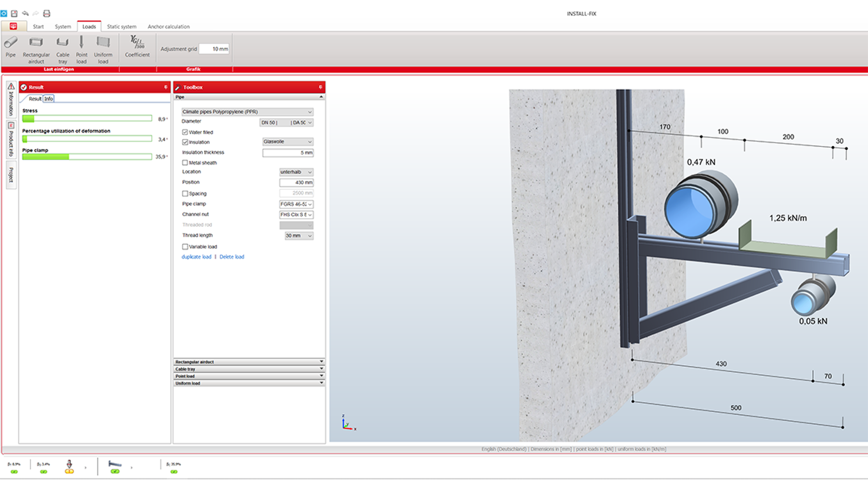Disable the Insulation checkbox
The image size is (868, 488).
pyautogui.click(x=185, y=142)
